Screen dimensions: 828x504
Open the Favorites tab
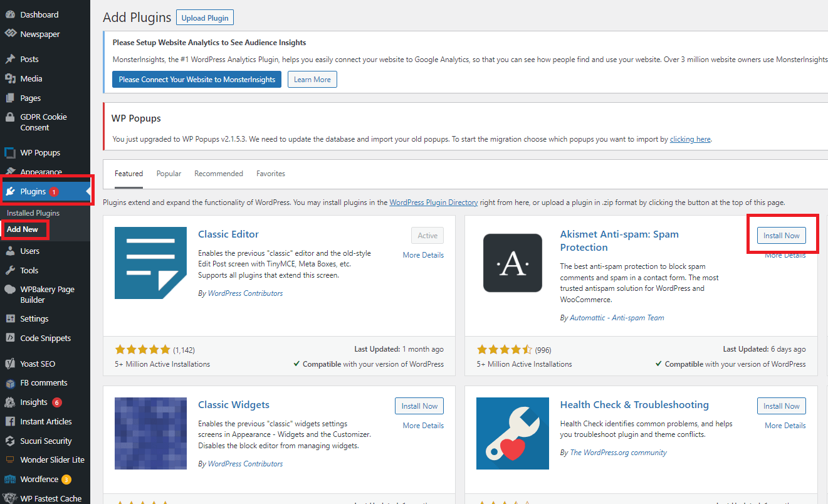click(x=271, y=174)
